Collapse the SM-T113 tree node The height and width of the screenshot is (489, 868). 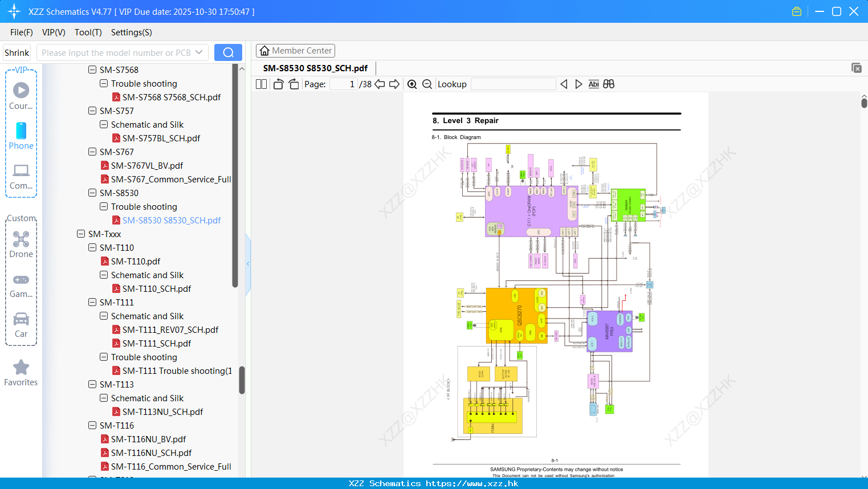(92, 385)
